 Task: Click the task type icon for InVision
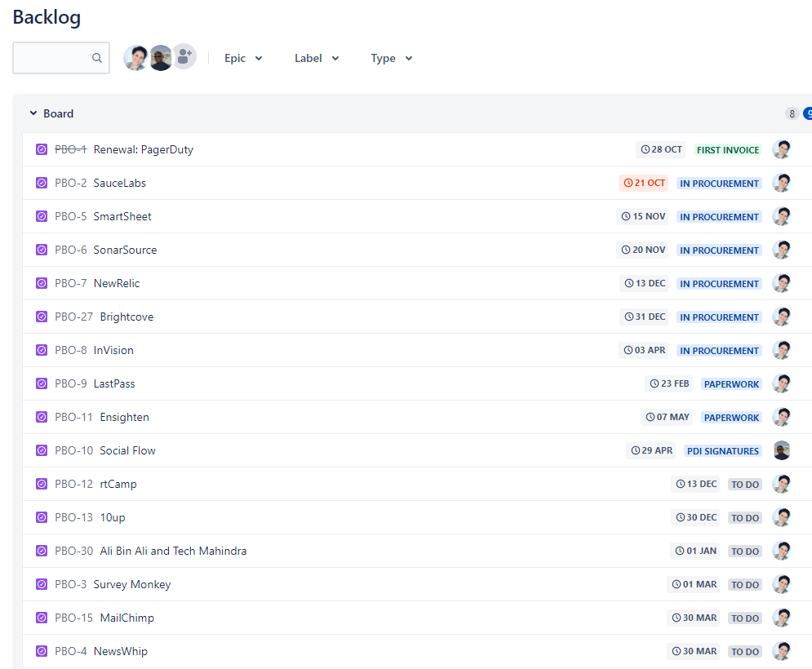coord(42,350)
